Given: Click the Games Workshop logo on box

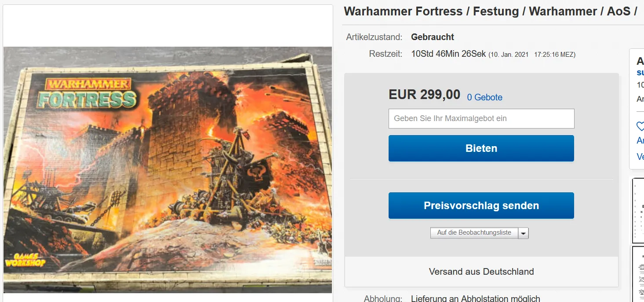Looking at the screenshot, I should (25, 260).
